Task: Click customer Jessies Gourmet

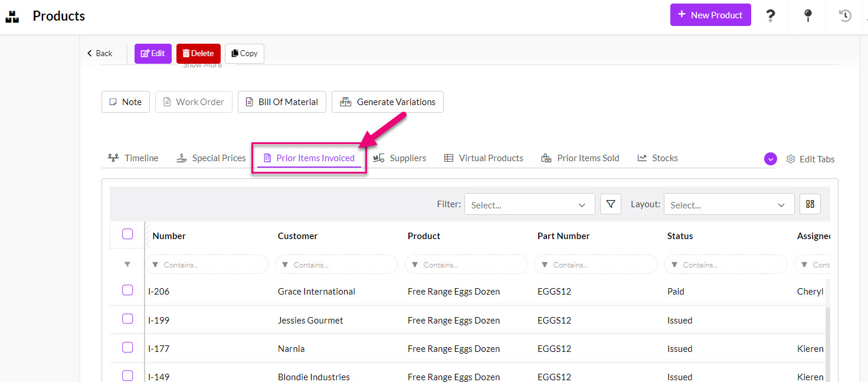Action: [x=310, y=320]
